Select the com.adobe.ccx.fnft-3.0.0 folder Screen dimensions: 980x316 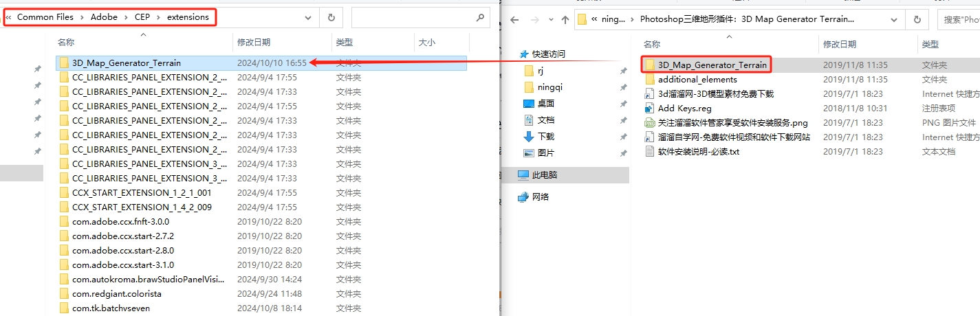pyautogui.click(x=120, y=221)
